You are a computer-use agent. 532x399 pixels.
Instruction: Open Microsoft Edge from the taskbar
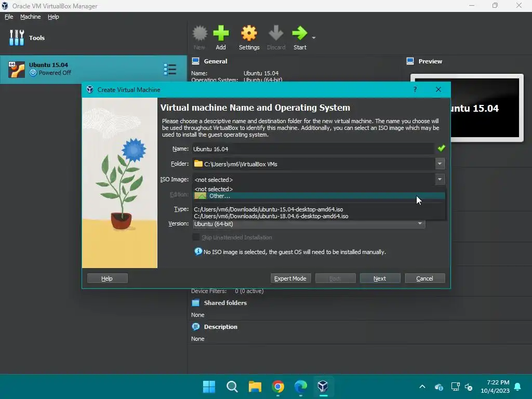301,387
